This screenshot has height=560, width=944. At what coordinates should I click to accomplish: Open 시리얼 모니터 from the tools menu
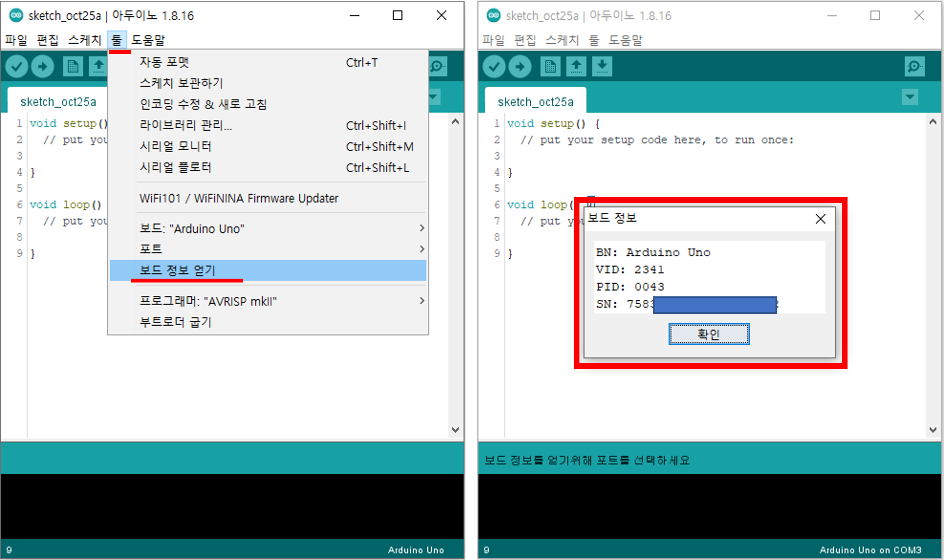pyautogui.click(x=175, y=147)
